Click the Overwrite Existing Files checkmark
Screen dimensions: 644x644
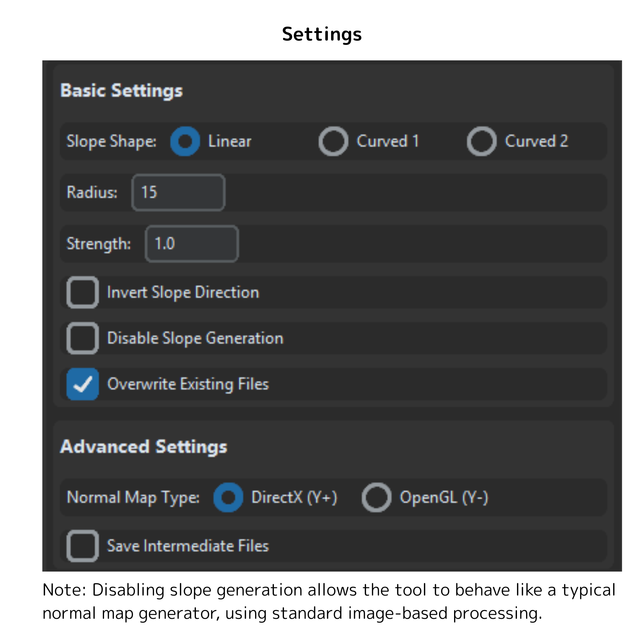click(83, 384)
